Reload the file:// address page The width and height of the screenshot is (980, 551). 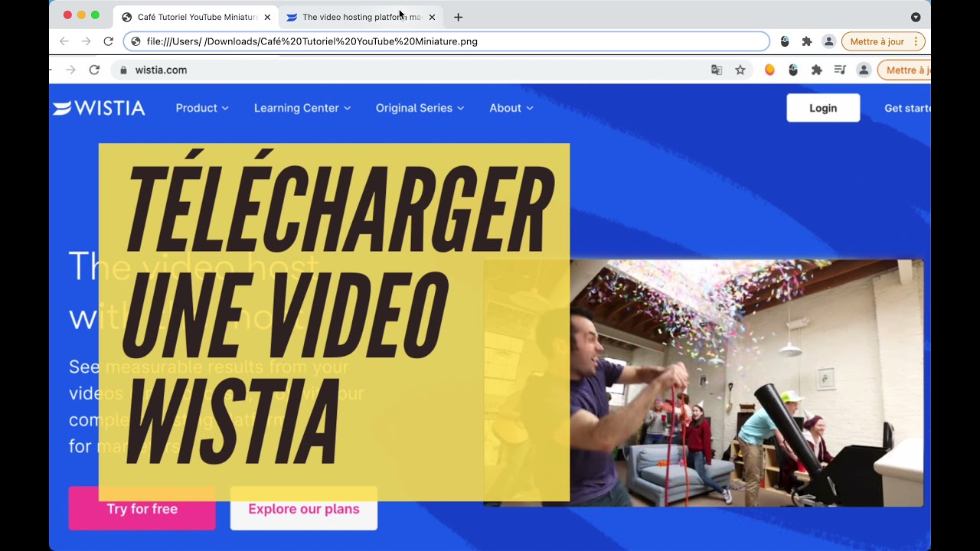pyautogui.click(x=108, y=41)
